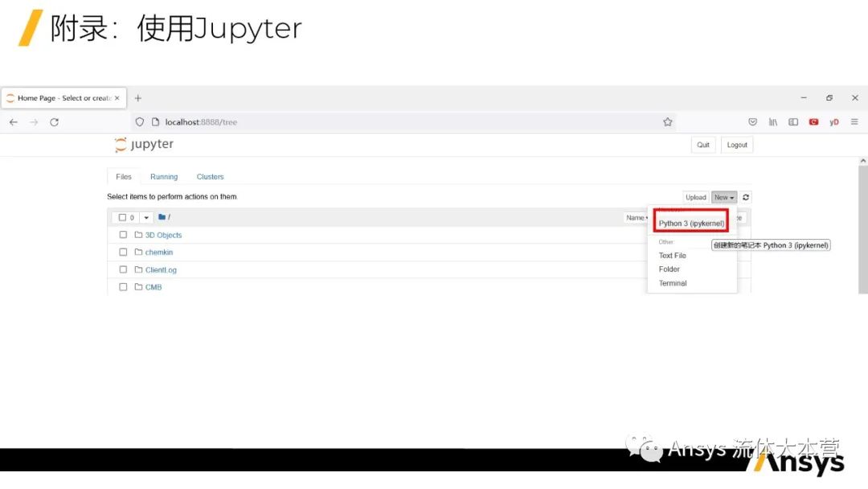Click the browser forward arrow
Screen dimensions: 868x489
click(34, 121)
